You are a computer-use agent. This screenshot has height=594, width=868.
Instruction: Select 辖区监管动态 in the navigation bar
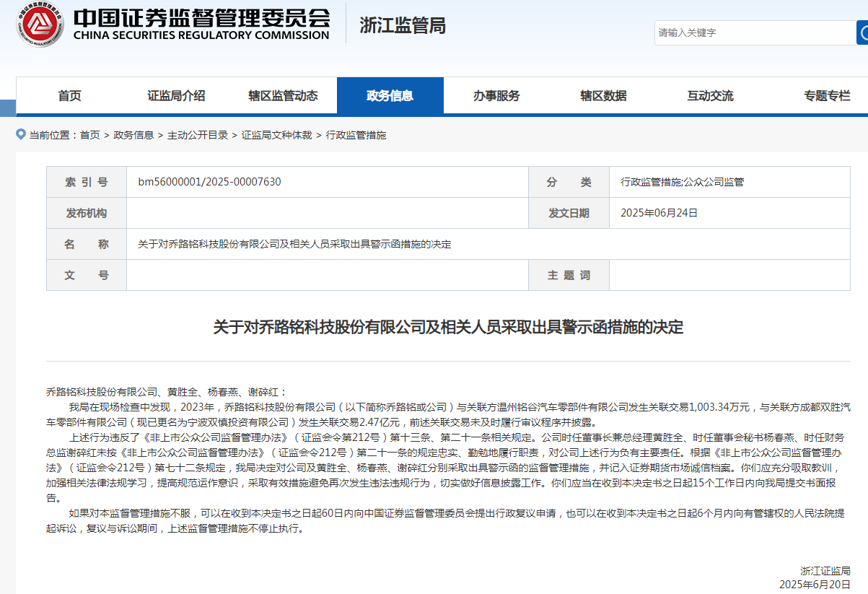click(x=283, y=95)
